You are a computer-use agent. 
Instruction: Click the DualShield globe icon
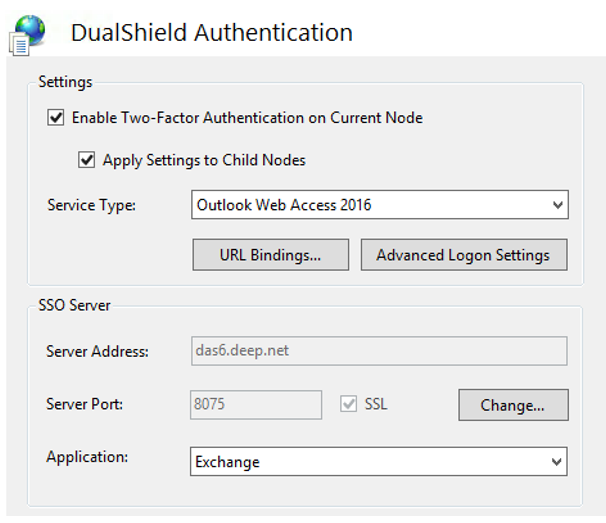coord(29,32)
